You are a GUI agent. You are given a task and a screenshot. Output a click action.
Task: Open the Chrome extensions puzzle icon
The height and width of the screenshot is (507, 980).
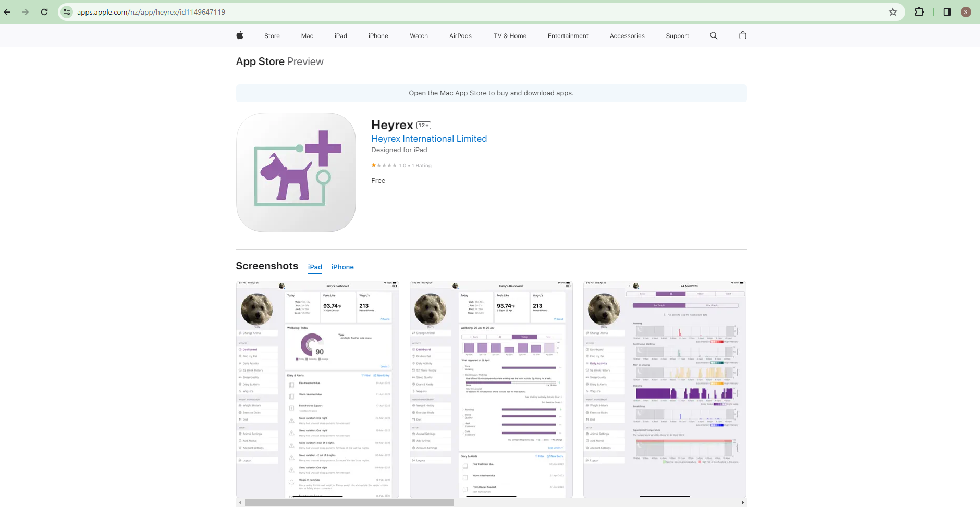pos(920,11)
